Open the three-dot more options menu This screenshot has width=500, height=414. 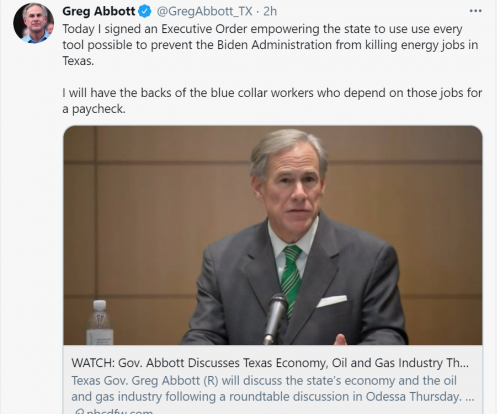point(475,11)
